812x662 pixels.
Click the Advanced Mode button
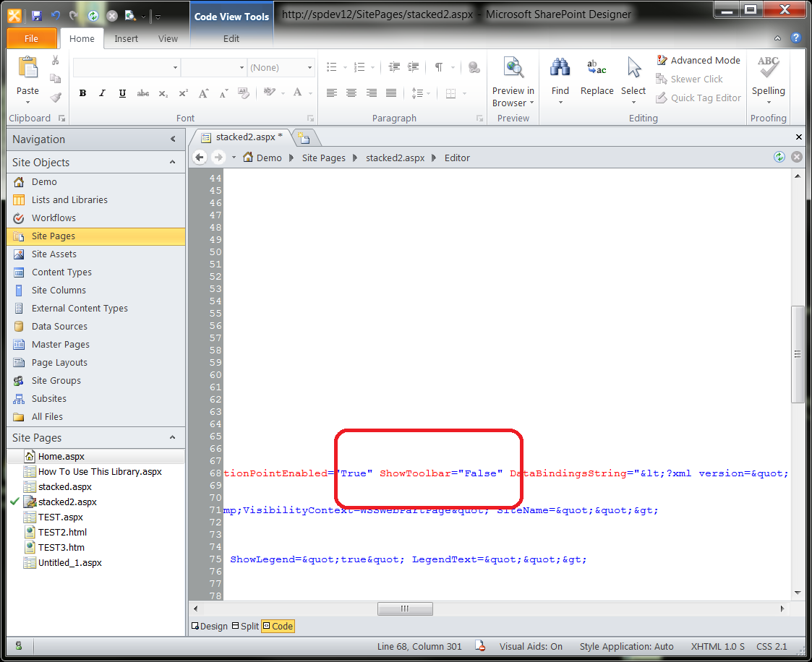698,61
